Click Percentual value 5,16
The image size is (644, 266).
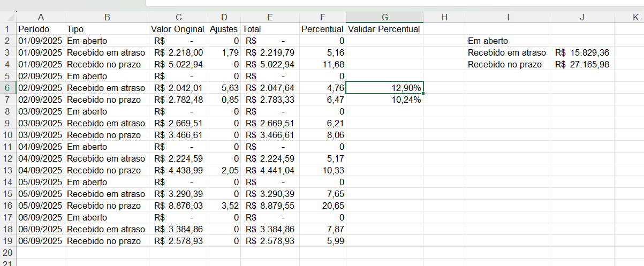point(323,52)
